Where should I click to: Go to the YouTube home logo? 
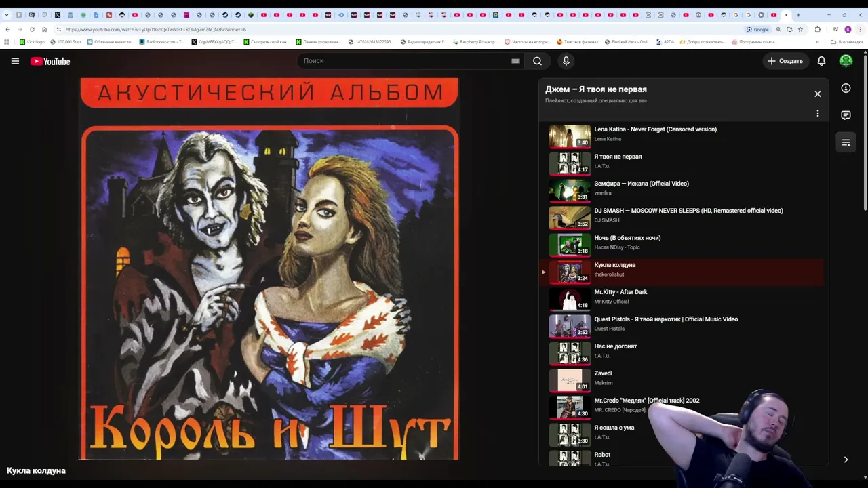pos(50,61)
